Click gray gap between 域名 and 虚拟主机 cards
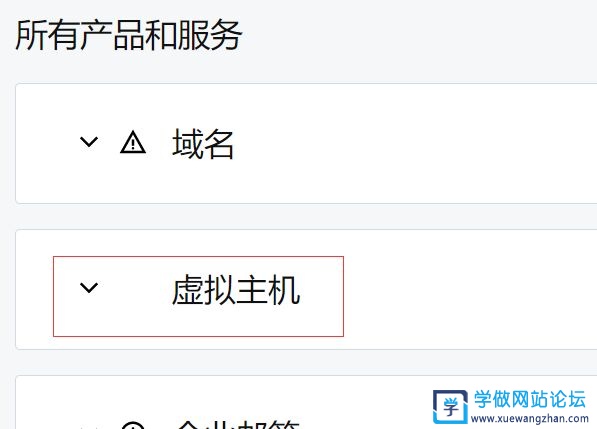The height and width of the screenshot is (429, 597). tap(305, 217)
